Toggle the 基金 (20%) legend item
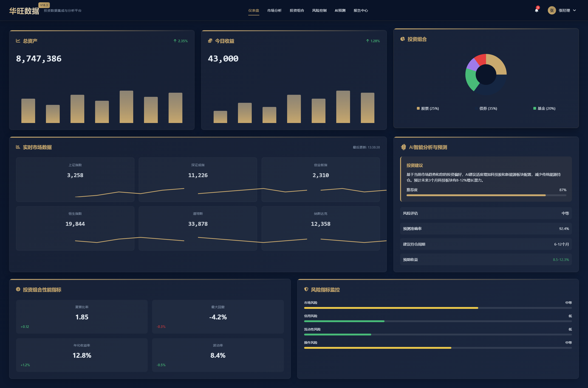The width and height of the screenshot is (588, 388). [x=544, y=108]
